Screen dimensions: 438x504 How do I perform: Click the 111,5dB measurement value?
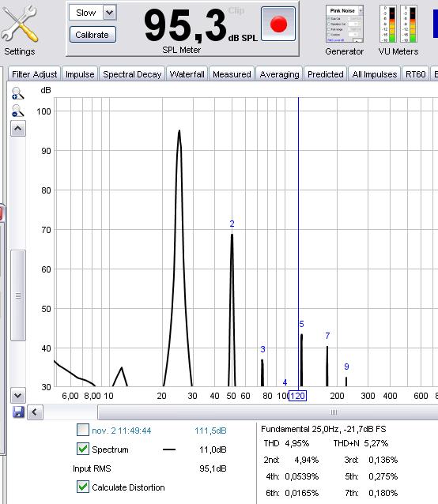pyautogui.click(x=210, y=431)
